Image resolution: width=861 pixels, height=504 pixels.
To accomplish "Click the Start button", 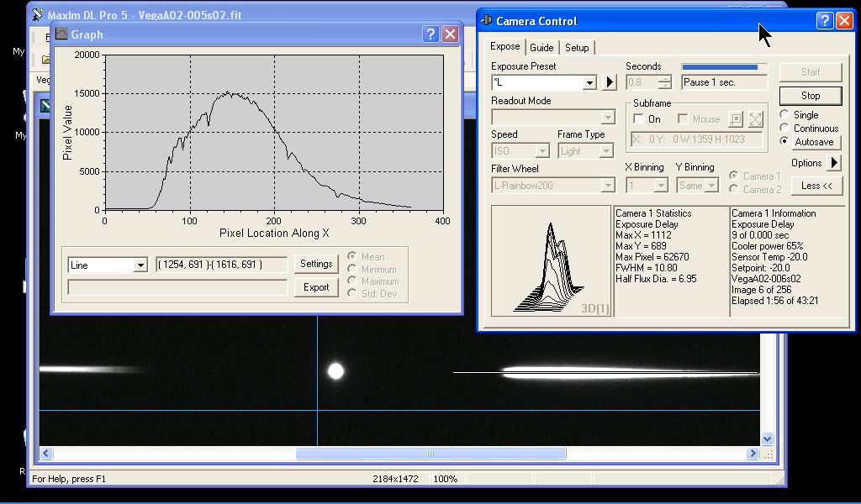I will [x=811, y=72].
